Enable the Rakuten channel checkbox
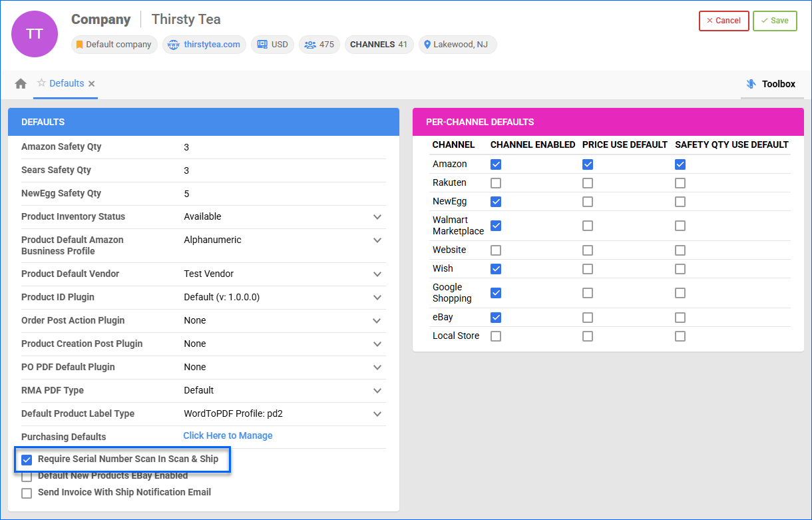812x520 pixels. pyautogui.click(x=496, y=183)
